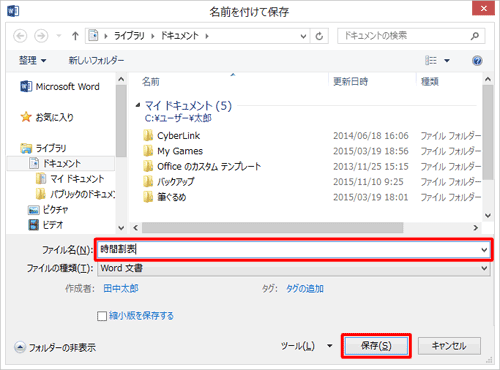
Task: Select Microsoft Word in navigation pane
Action: [60, 87]
